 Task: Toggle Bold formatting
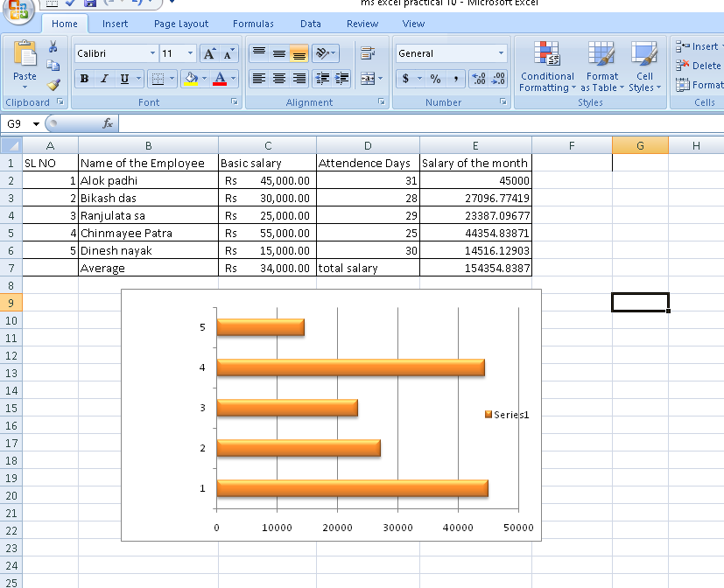[85, 79]
